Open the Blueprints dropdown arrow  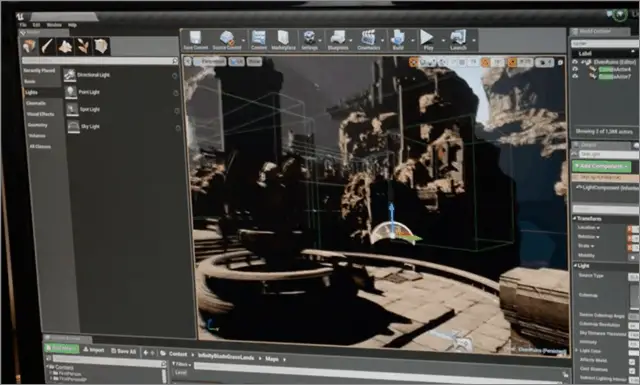pyautogui.click(x=351, y=40)
